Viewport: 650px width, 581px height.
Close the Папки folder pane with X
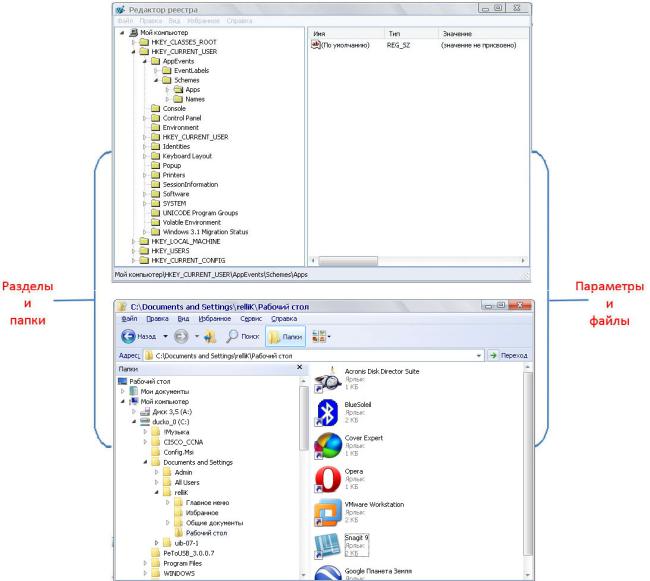coord(300,368)
